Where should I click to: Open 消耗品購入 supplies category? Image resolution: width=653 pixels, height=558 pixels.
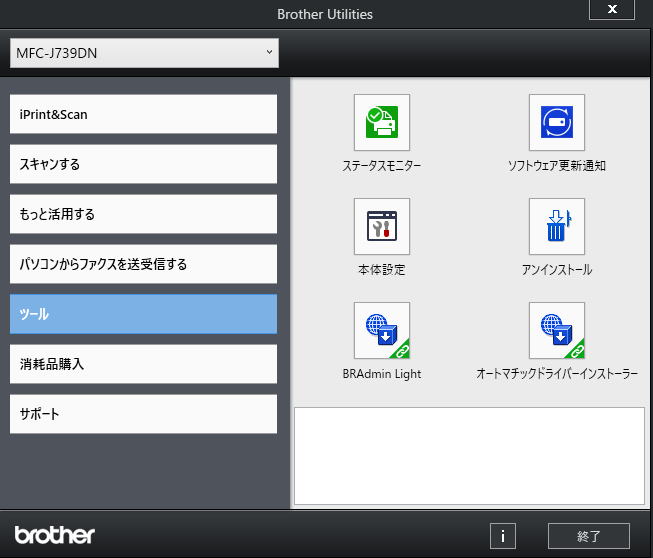pyautogui.click(x=143, y=364)
